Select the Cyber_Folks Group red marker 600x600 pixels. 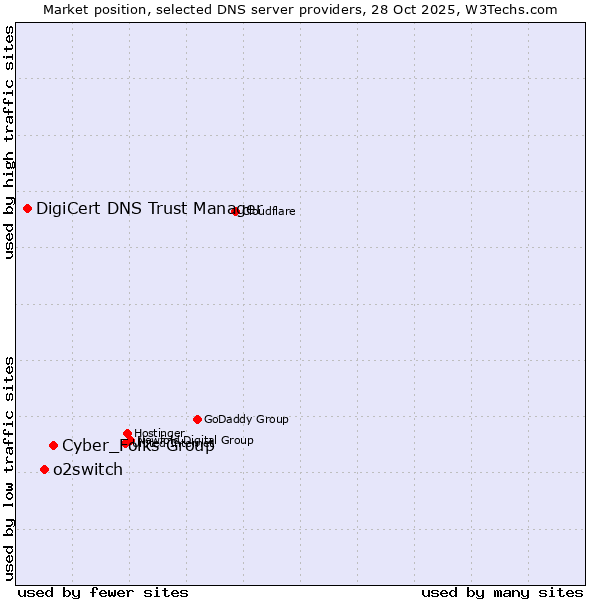pyautogui.click(x=54, y=445)
